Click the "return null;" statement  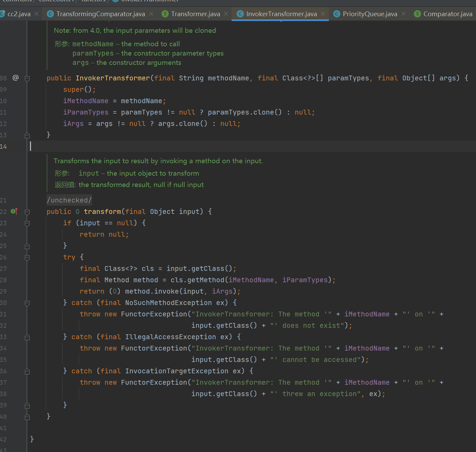pyautogui.click(x=104, y=234)
